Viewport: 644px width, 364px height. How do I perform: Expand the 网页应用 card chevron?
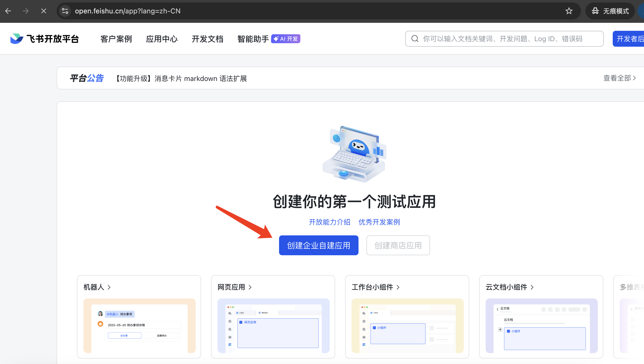(x=250, y=287)
